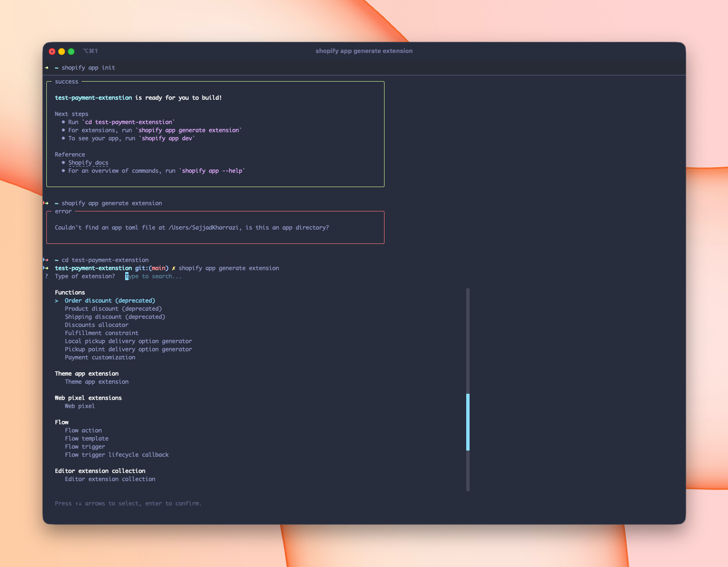Click the bold 'Editor extension collection' heading

coord(100,471)
